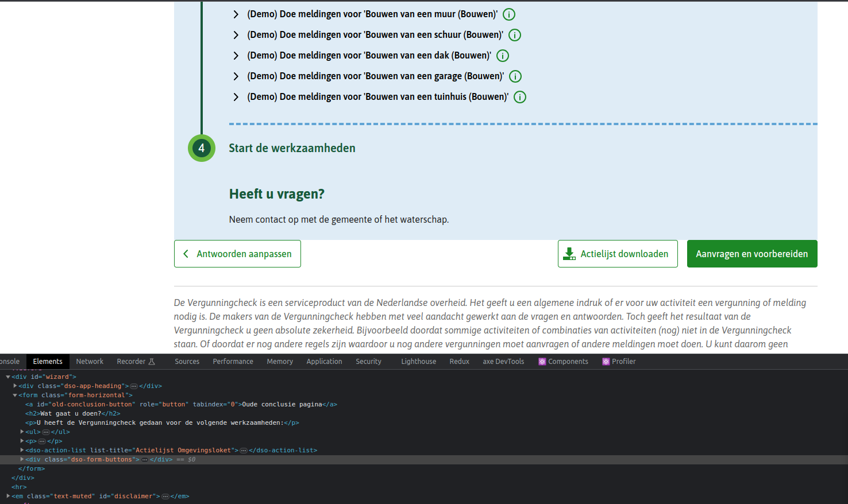
Task: Click the info icon next to 'Bouwen van een muur'
Action: [508, 14]
